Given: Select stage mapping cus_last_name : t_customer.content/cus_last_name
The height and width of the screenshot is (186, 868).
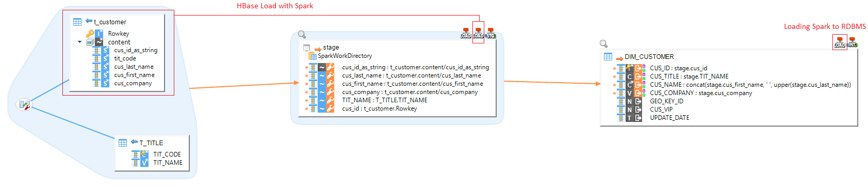Looking at the screenshot, I should (412, 75).
